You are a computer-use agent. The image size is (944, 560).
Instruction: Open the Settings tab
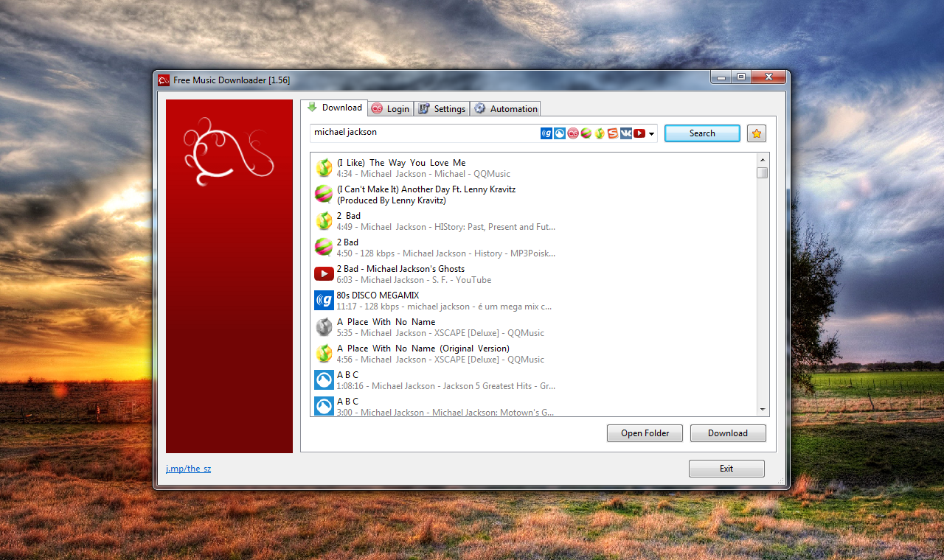(442, 109)
